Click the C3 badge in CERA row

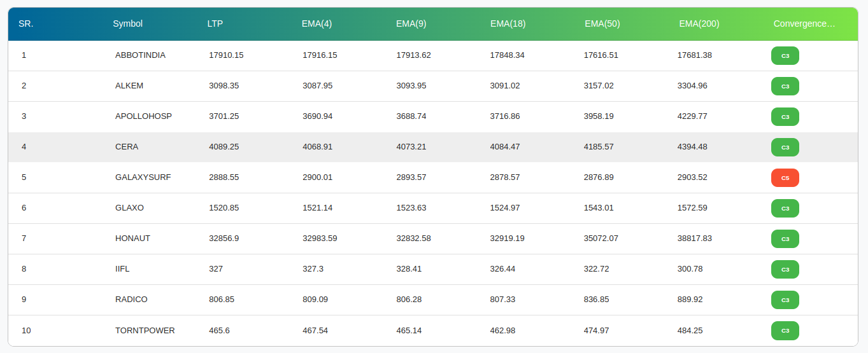(x=785, y=148)
